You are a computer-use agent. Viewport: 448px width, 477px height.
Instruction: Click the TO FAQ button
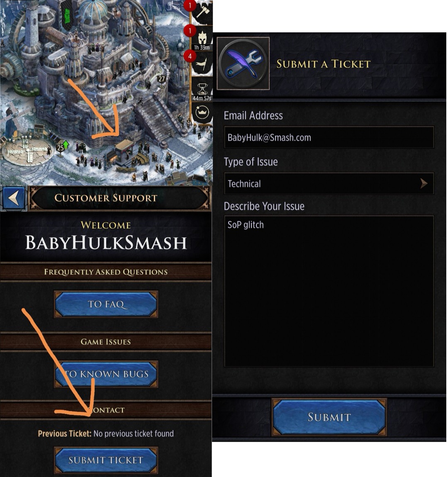[x=106, y=304]
